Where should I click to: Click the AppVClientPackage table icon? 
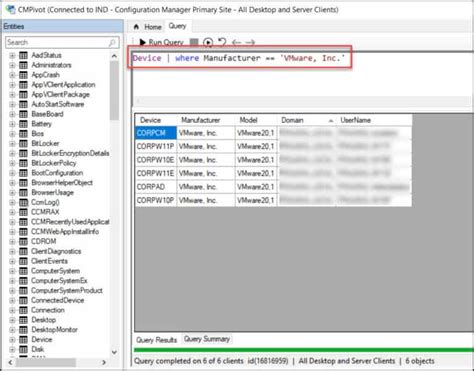coord(23,94)
